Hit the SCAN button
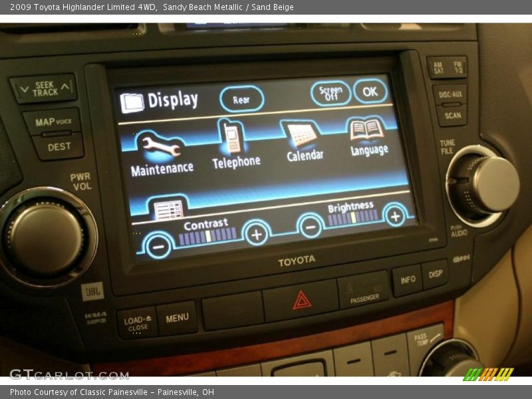This screenshot has width=532, height=399. [x=453, y=116]
